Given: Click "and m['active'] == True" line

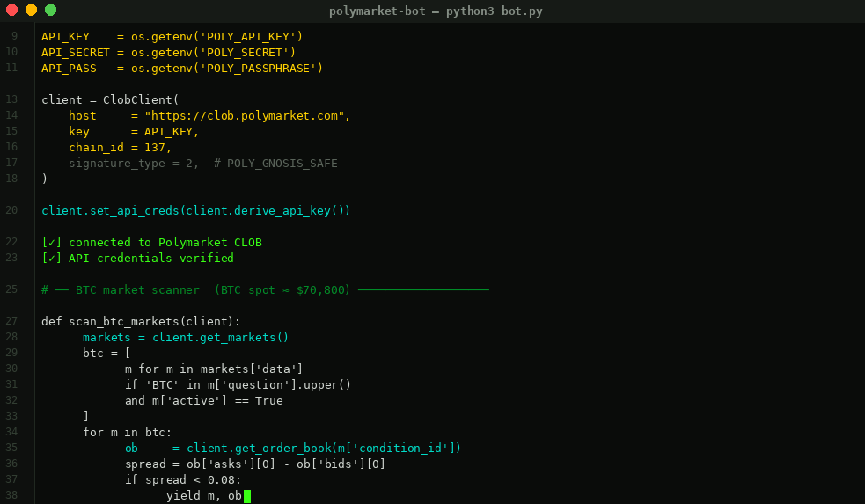Looking at the screenshot, I should pyautogui.click(x=203, y=401).
